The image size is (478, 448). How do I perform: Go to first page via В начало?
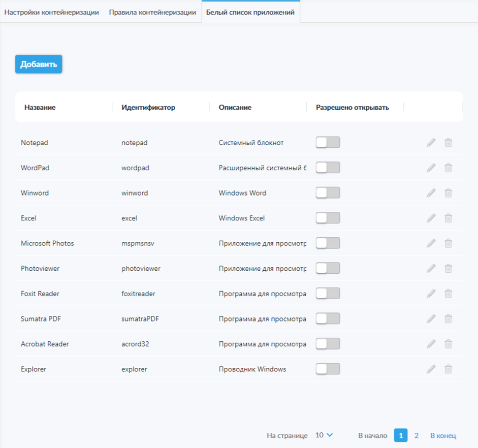tap(372, 435)
